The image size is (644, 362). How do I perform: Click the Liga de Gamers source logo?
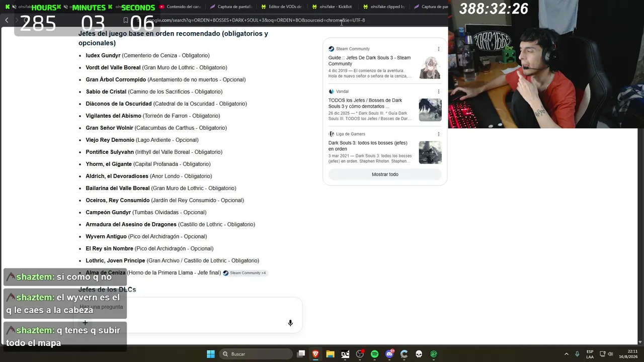[331, 134]
